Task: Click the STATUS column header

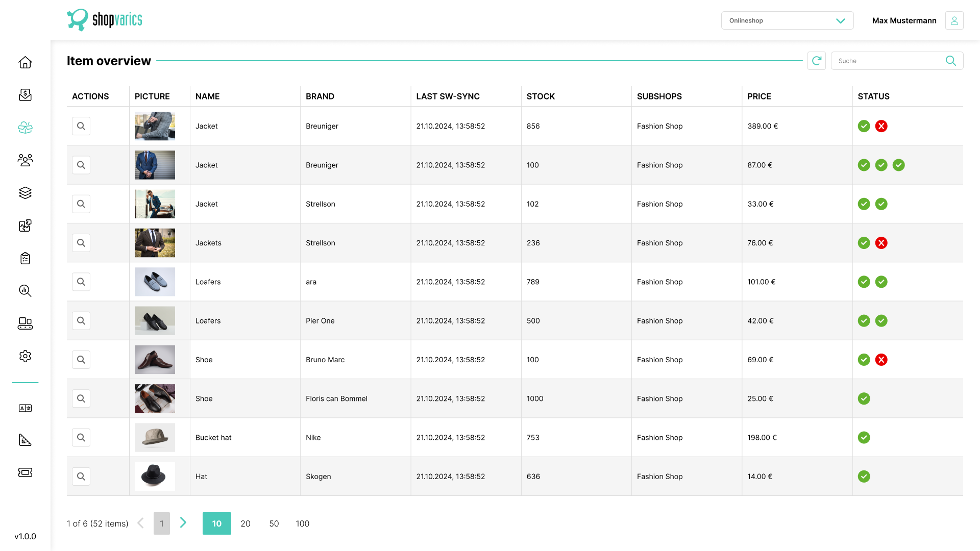Action: [x=873, y=96]
